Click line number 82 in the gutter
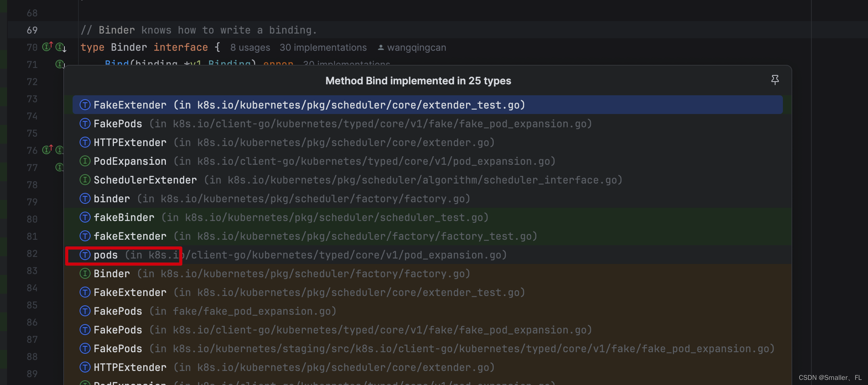868x385 pixels. coord(32,253)
